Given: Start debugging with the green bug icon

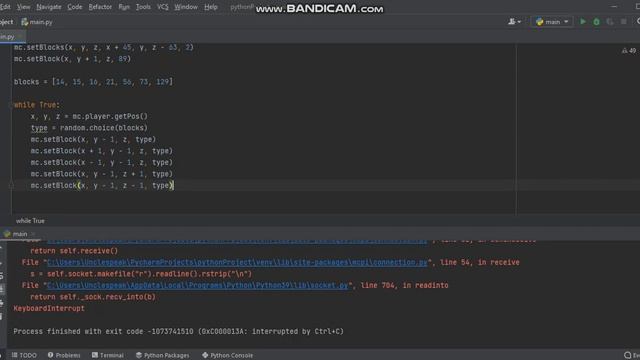Looking at the screenshot, I should (596, 22).
